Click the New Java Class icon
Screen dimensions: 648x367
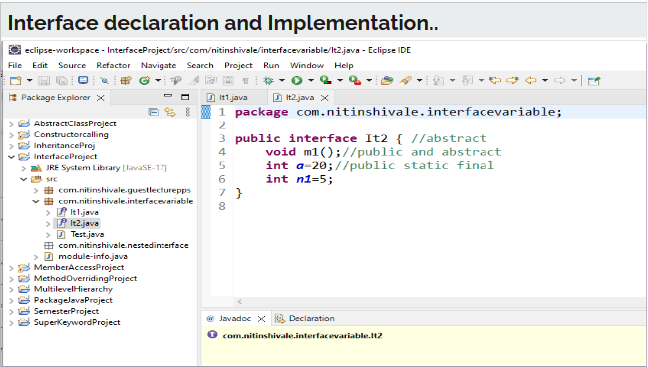[x=144, y=81]
